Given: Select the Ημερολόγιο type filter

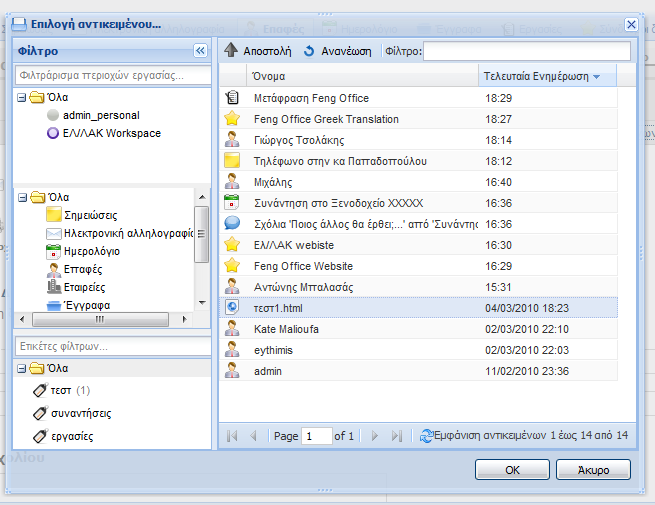Looking at the screenshot, I should pyautogui.click(x=91, y=251).
